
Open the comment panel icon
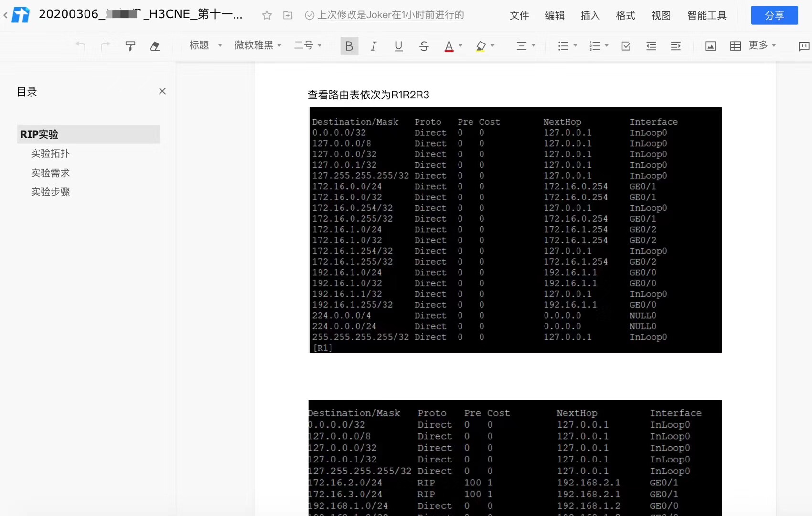tap(803, 46)
